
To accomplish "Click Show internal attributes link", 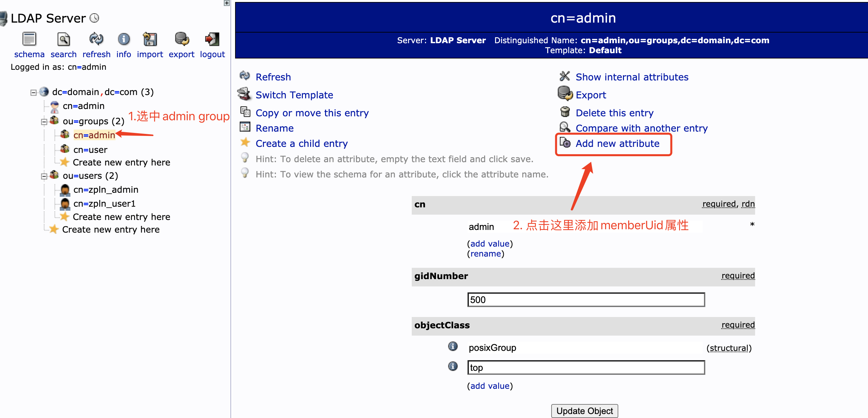I will 632,77.
